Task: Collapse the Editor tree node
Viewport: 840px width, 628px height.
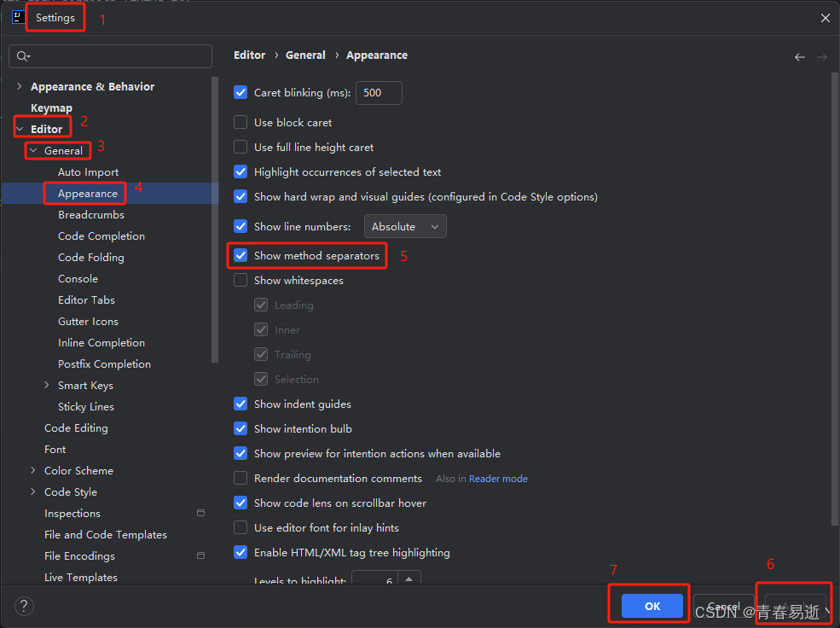Action: click(x=19, y=128)
